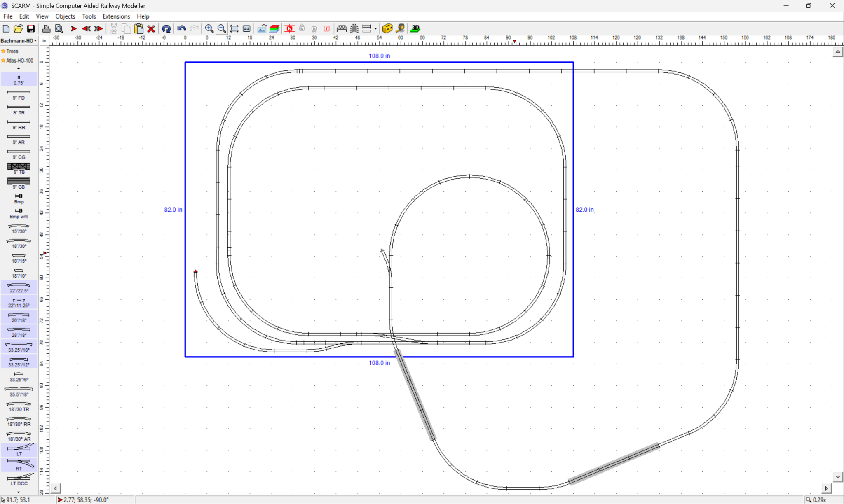Viewport: 844px width, 504px height.
Task: Select the 9" TR track piece
Action: (19, 110)
